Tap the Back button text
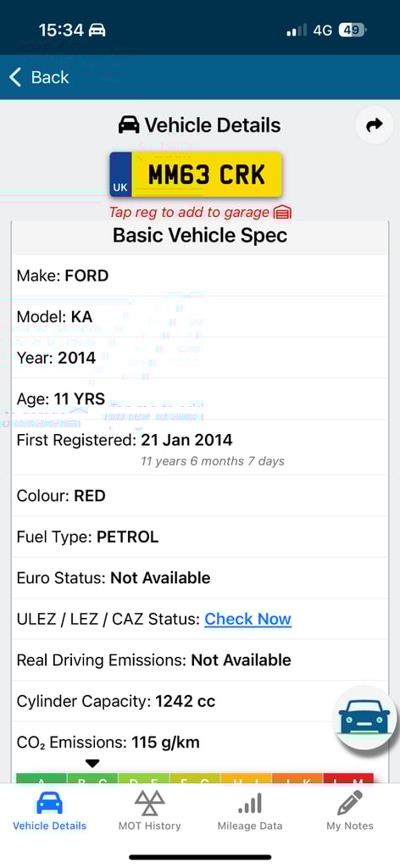The width and height of the screenshot is (400, 868). pyautogui.click(x=50, y=77)
